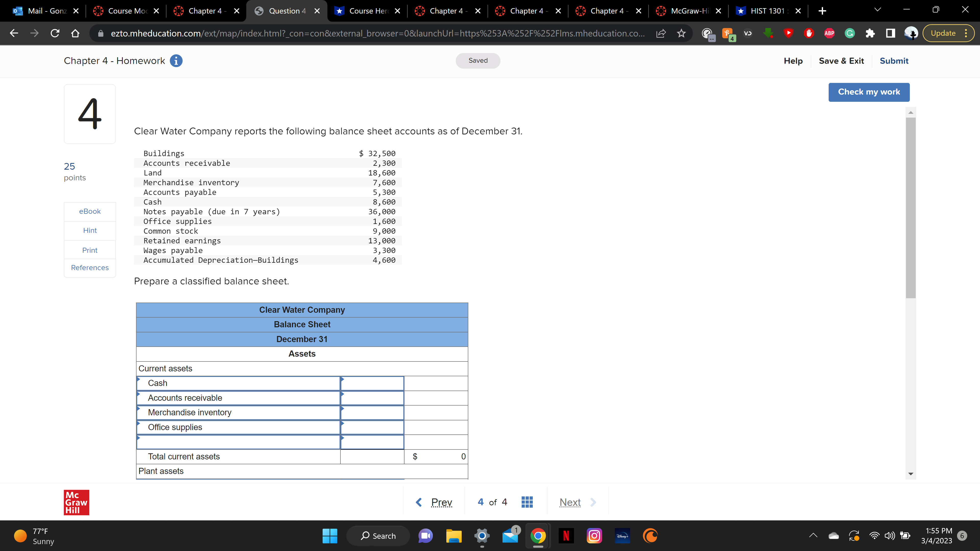Click the Check my work button
Screen dimensions: 980x551
point(869,92)
